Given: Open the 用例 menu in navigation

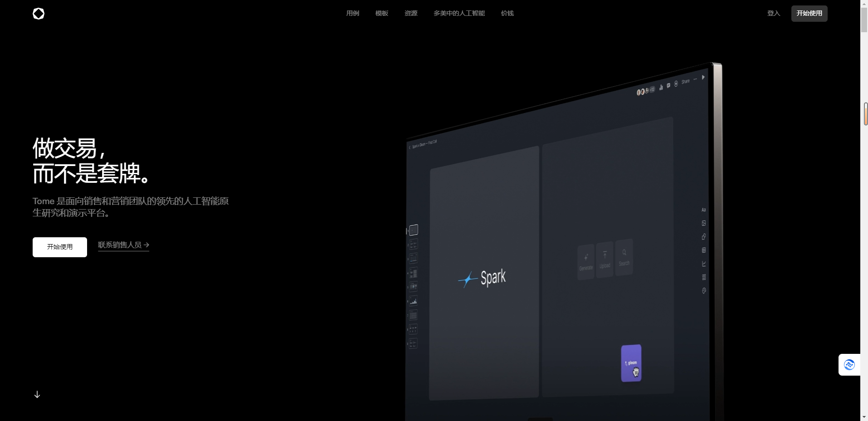Looking at the screenshot, I should click(352, 14).
